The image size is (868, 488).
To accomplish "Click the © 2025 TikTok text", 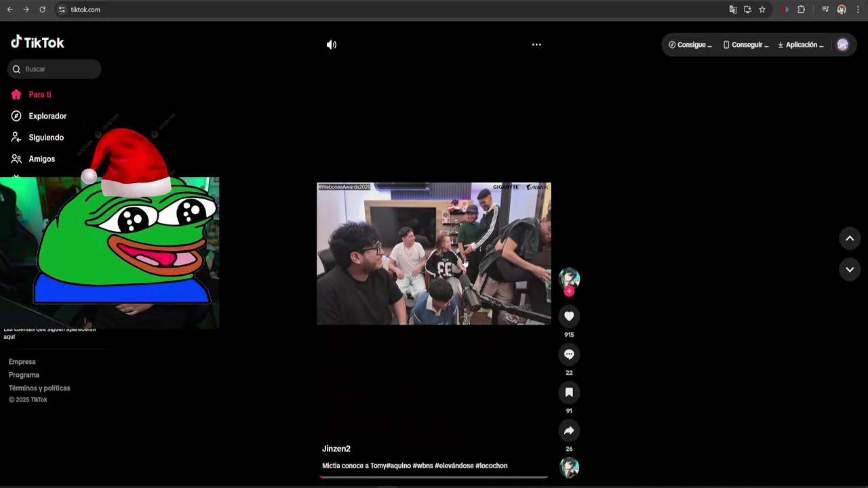I will (28, 400).
